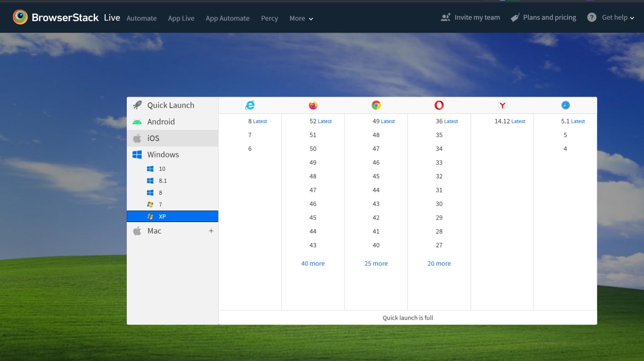The width and height of the screenshot is (644, 361).
Task: Click the BrowserStack logo icon
Action: (x=20, y=17)
